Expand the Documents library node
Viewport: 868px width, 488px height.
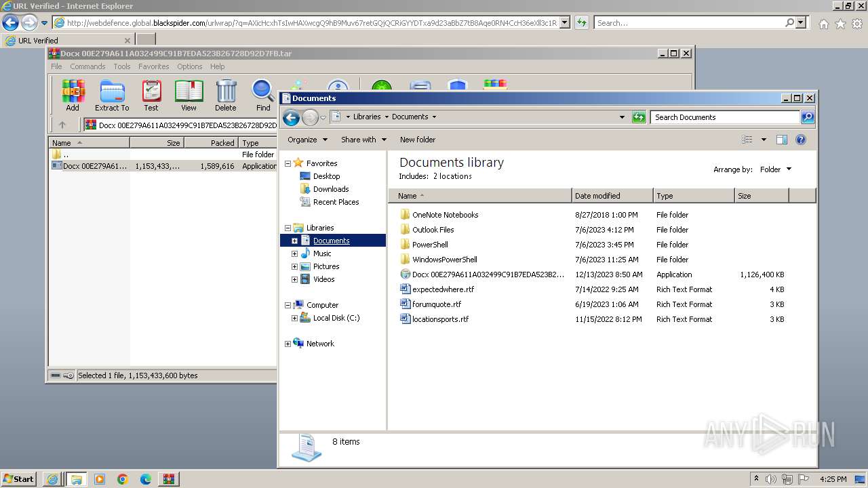pos(294,241)
